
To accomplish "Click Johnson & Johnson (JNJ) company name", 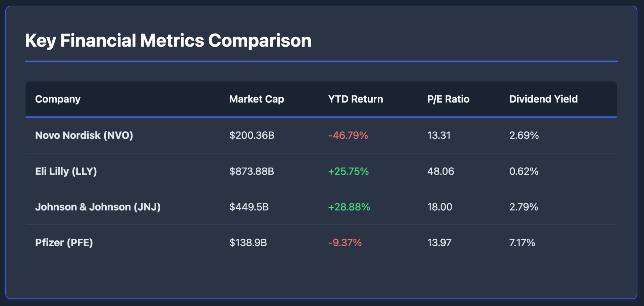I will [98, 207].
